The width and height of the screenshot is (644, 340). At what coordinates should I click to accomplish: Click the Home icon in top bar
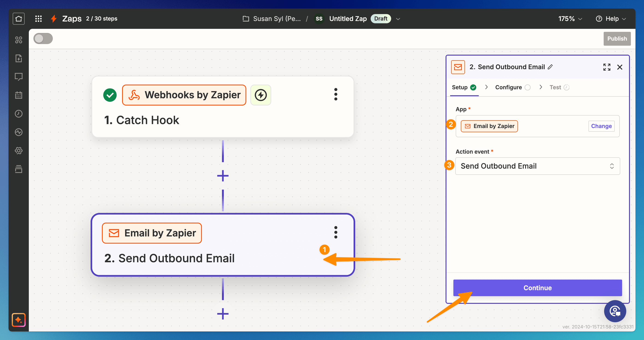click(x=18, y=19)
